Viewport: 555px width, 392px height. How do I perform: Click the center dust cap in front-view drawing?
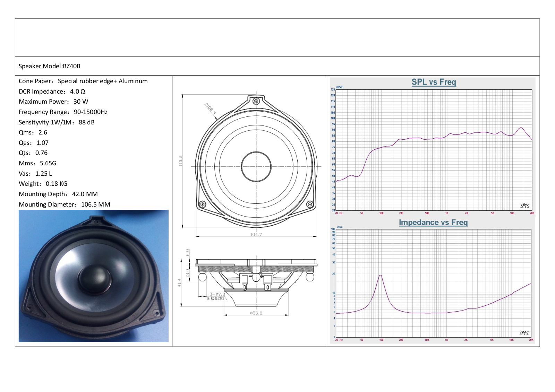[256, 167]
